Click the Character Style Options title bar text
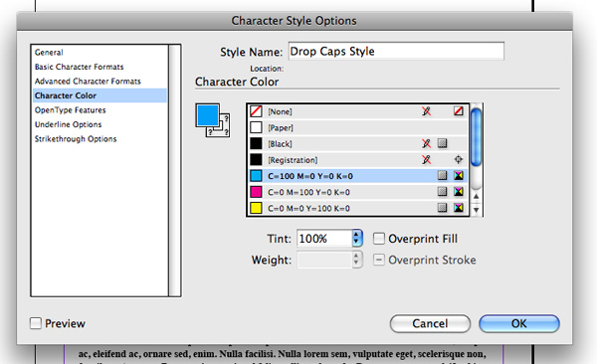The width and height of the screenshot is (597, 364). (x=294, y=21)
